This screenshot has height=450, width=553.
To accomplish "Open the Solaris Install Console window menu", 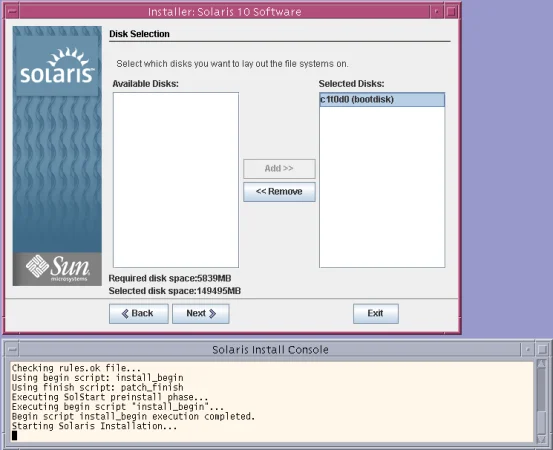I will click(13, 349).
